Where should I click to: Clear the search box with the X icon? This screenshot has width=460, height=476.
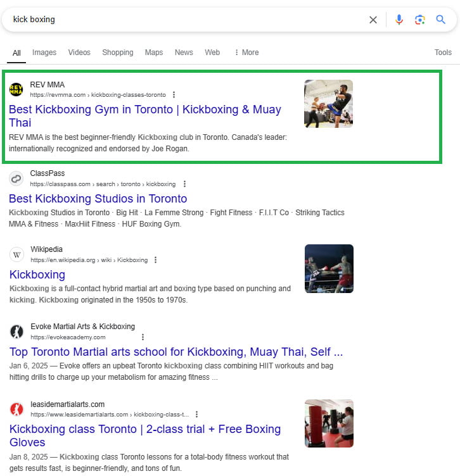(373, 20)
